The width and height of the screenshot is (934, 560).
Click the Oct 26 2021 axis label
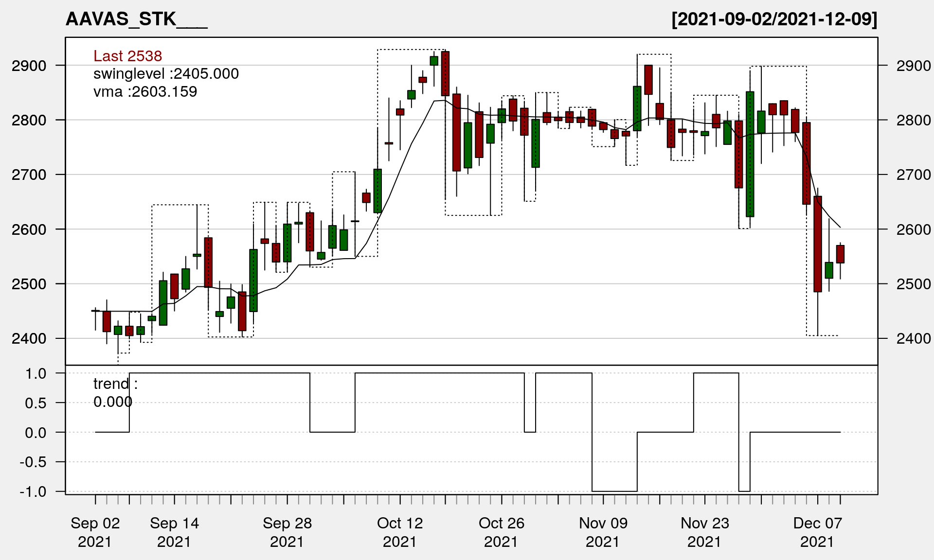tap(501, 532)
